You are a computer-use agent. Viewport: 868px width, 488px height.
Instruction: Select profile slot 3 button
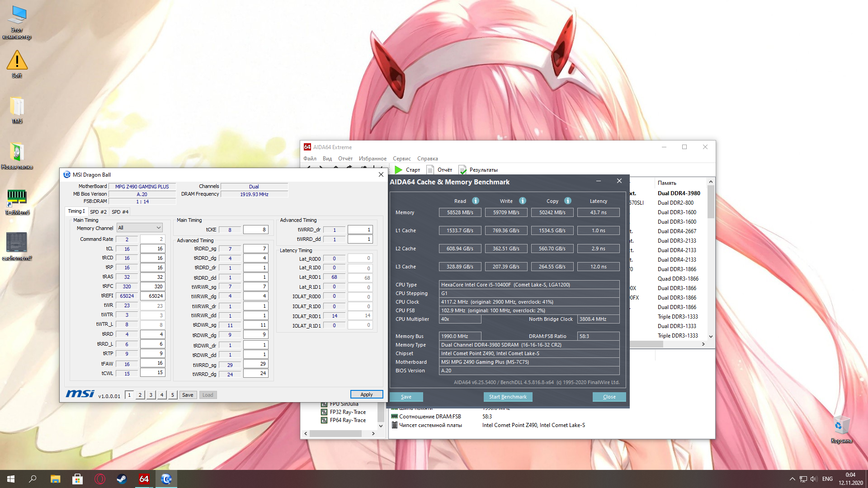[151, 395]
